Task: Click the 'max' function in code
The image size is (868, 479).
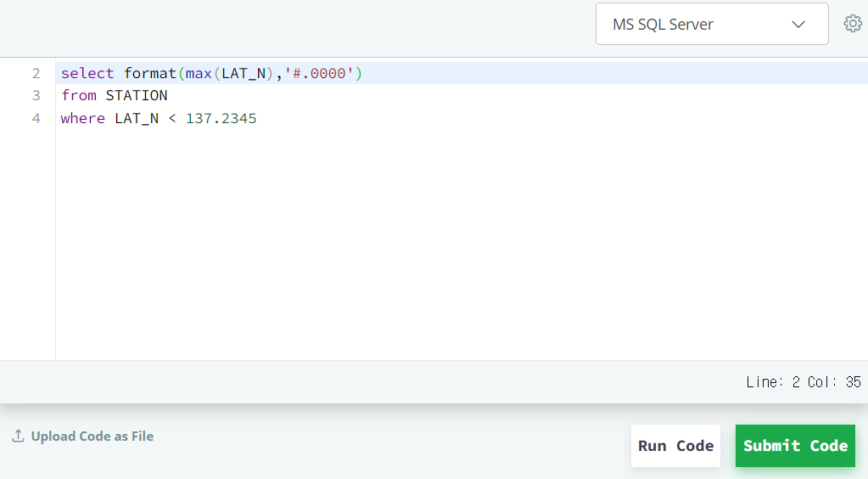Action: tap(199, 73)
